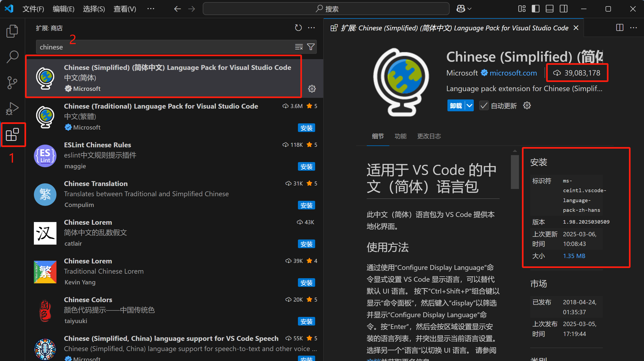The height and width of the screenshot is (361, 644).
Task: Open the microsoft.com publisher link
Action: click(x=513, y=73)
